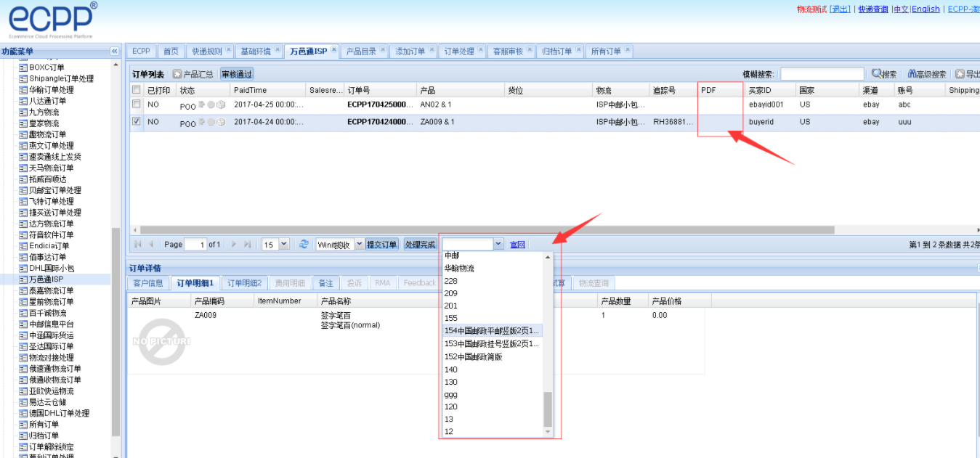Click the 模糊搜索 input field
This screenshot has height=458, width=980.
coord(822,74)
